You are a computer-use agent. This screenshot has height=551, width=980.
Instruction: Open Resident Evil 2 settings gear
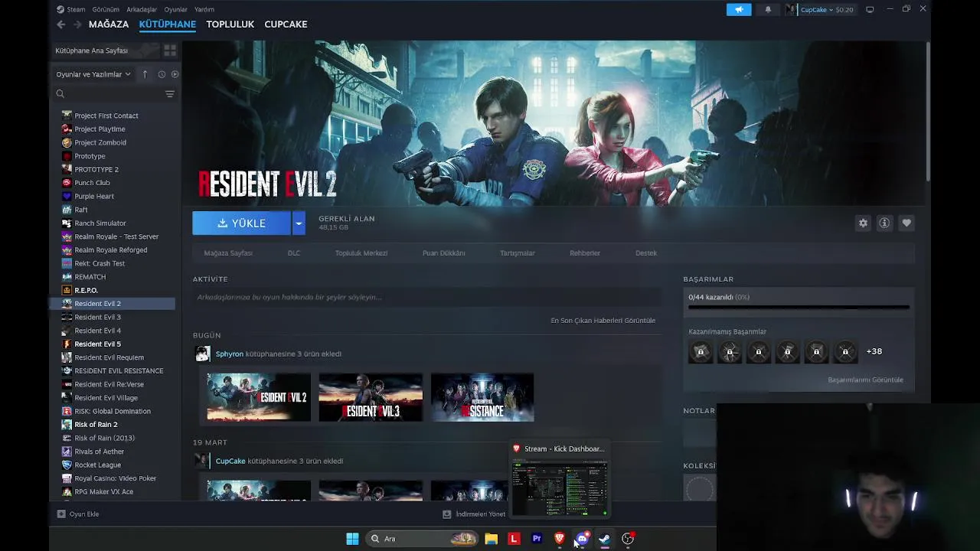click(863, 223)
